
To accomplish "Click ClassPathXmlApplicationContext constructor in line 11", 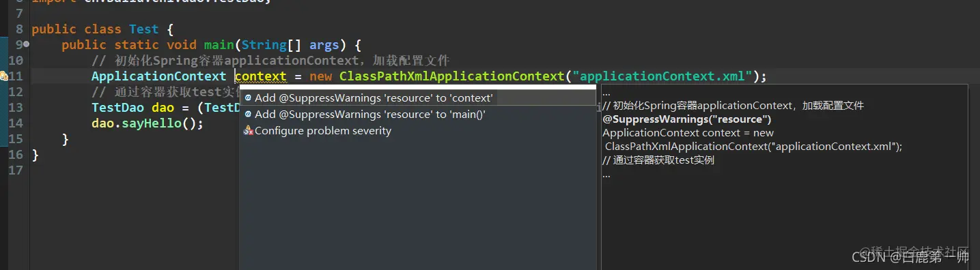I will (451, 76).
